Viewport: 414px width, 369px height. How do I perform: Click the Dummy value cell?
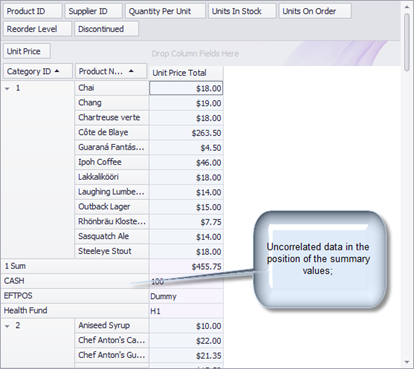point(186,296)
